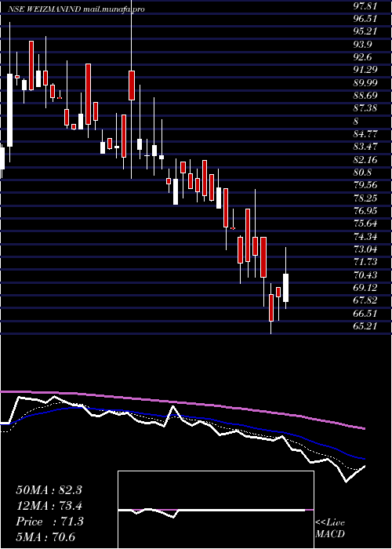Click the 87.38 price axis label
This screenshot has width=392, height=549.
tap(365, 108)
